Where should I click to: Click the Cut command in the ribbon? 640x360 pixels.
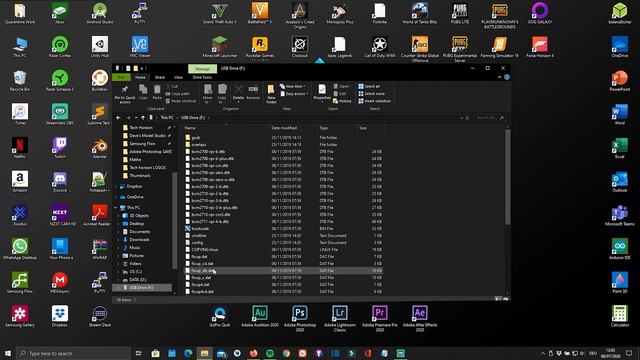[x=172, y=87]
